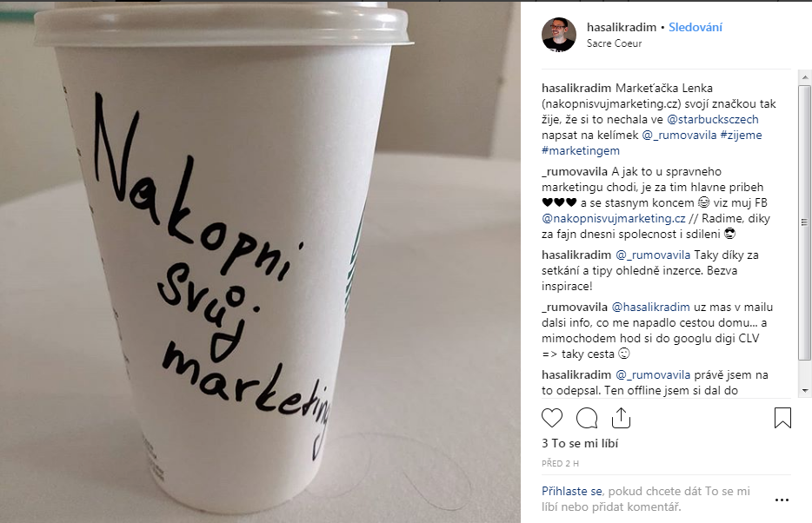Open the @starbuckszech mention link
This screenshot has width=812, height=523.
713,120
